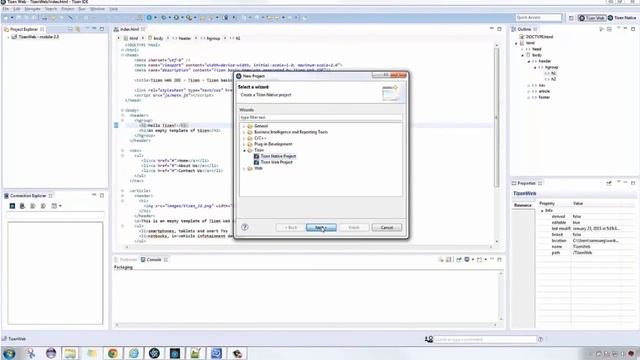The image size is (640, 360).
Task: Expand Business Intelligence and Reporting Tools folder
Action: [x=244, y=132]
